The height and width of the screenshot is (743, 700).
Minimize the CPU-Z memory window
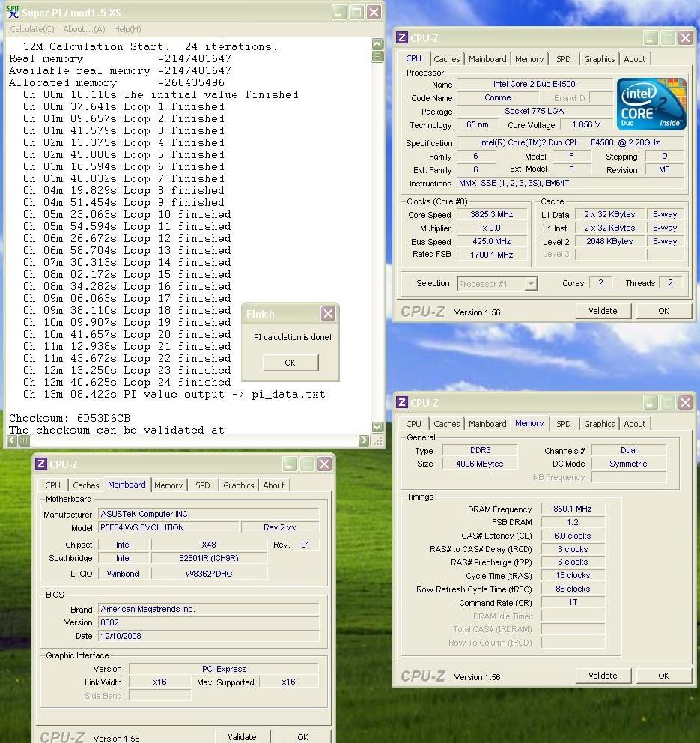(x=651, y=403)
